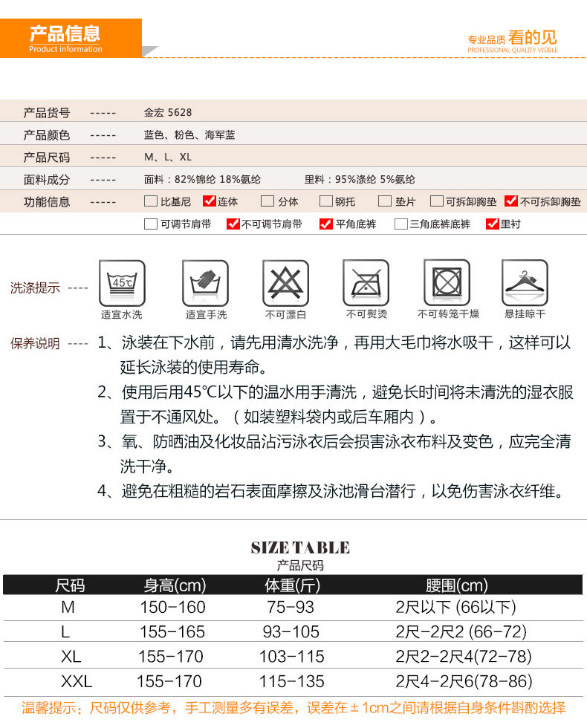Click the weight cell 93-105

(x=291, y=632)
